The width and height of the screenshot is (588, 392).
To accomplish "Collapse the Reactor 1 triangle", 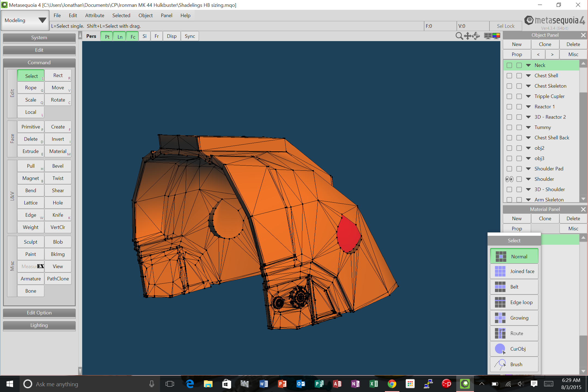I will (528, 107).
